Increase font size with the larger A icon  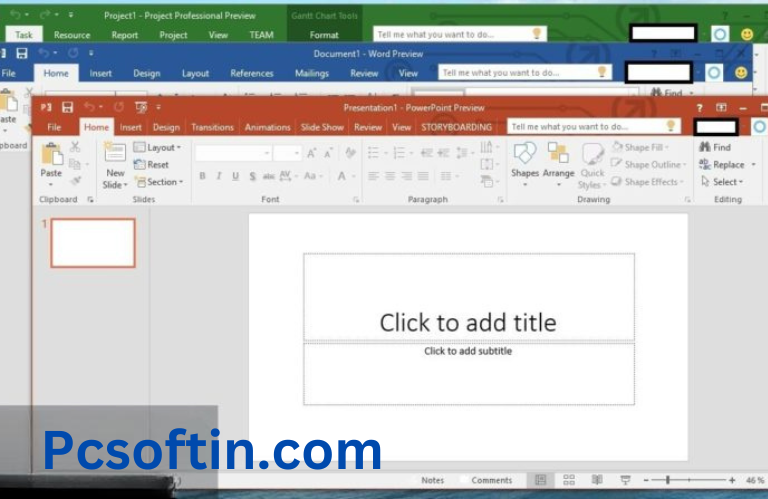312,153
